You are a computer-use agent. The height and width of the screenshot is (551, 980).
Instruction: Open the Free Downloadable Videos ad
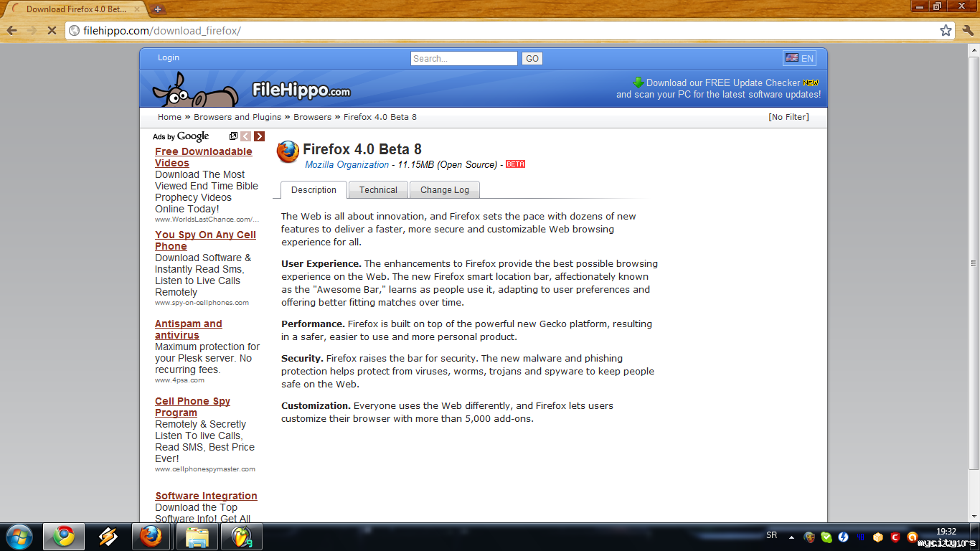coord(204,157)
